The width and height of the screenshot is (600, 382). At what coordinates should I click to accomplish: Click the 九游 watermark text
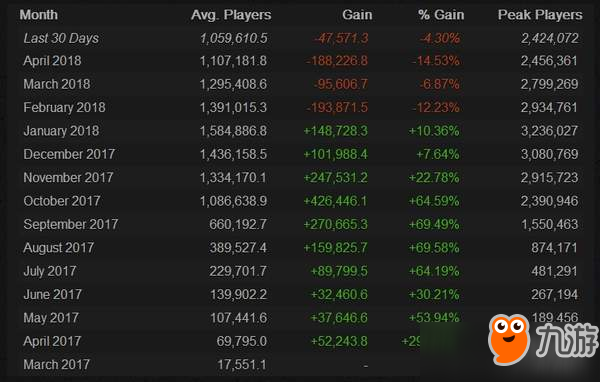click(x=567, y=340)
